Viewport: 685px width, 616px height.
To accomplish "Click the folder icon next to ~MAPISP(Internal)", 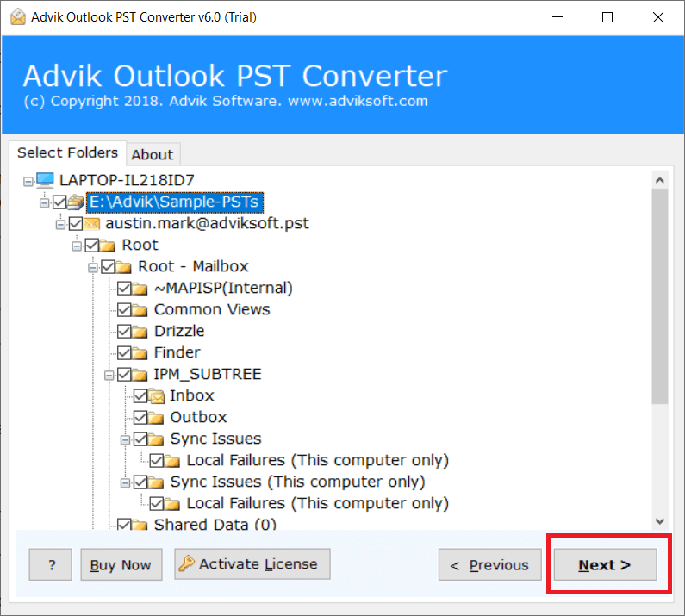I will coord(140,289).
